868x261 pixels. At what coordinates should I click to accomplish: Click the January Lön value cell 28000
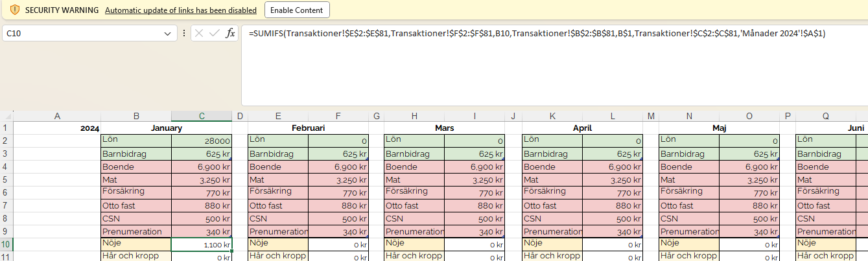tap(202, 141)
